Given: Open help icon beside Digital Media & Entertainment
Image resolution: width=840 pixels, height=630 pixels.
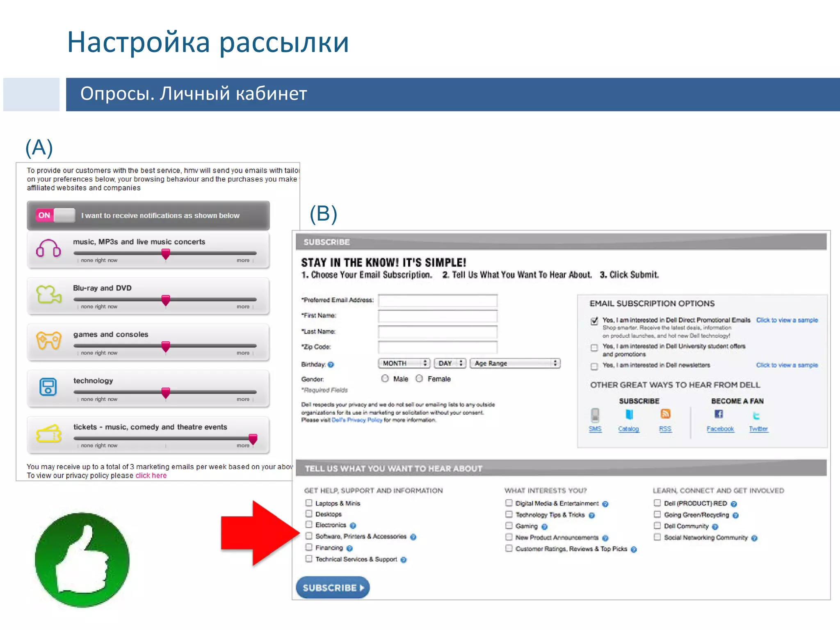Looking at the screenshot, I should (x=605, y=504).
